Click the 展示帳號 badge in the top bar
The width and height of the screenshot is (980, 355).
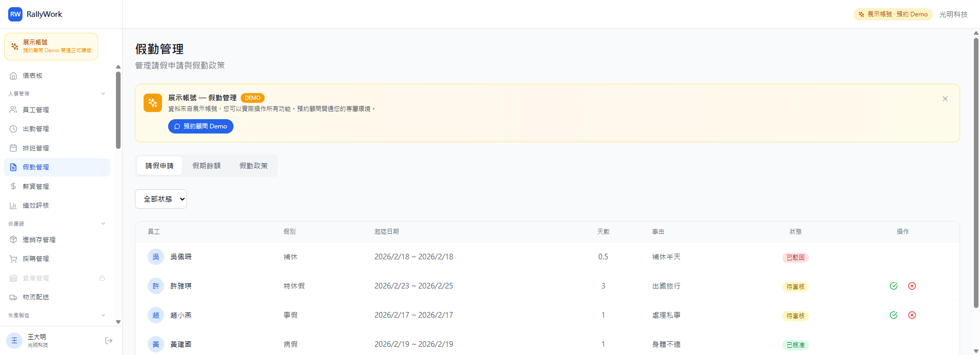(x=893, y=14)
